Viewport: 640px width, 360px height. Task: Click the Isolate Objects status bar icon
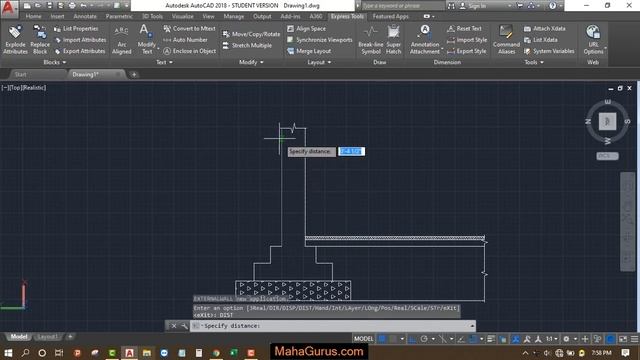pos(597,339)
